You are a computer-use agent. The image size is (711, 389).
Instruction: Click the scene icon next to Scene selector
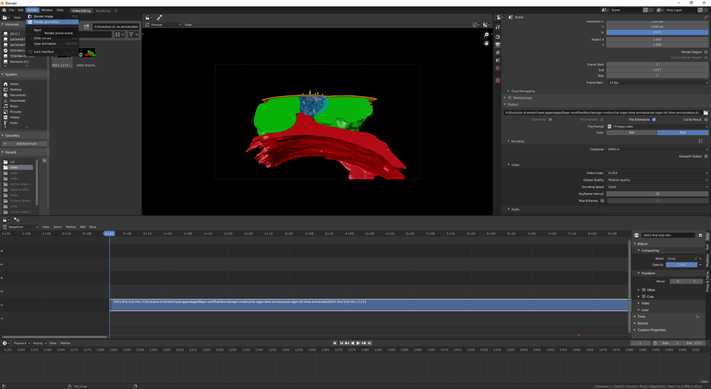tap(604, 10)
